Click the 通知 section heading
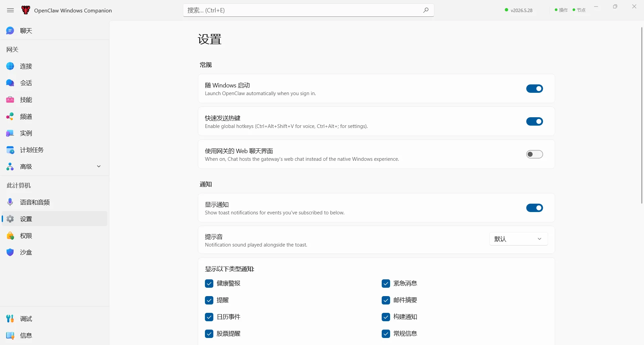Image resolution: width=644 pixels, height=345 pixels. tap(206, 184)
